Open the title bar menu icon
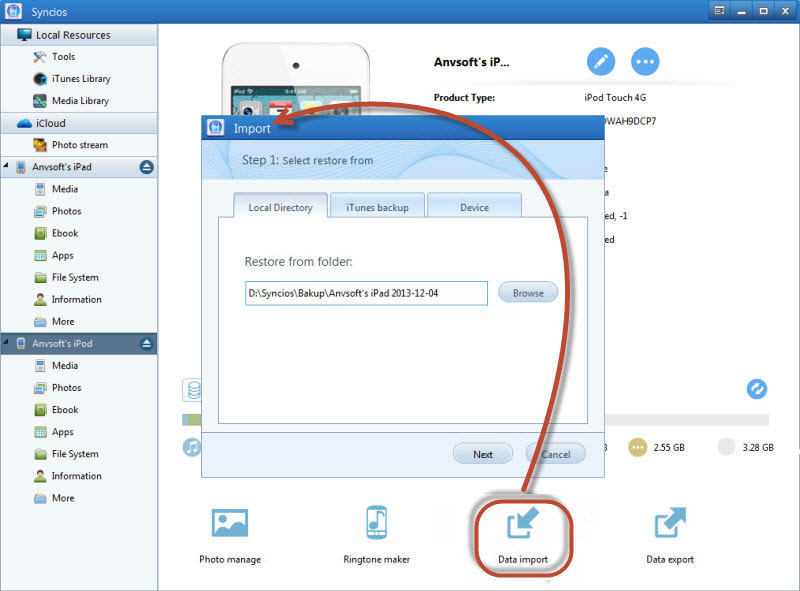800x591 pixels. point(719,11)
